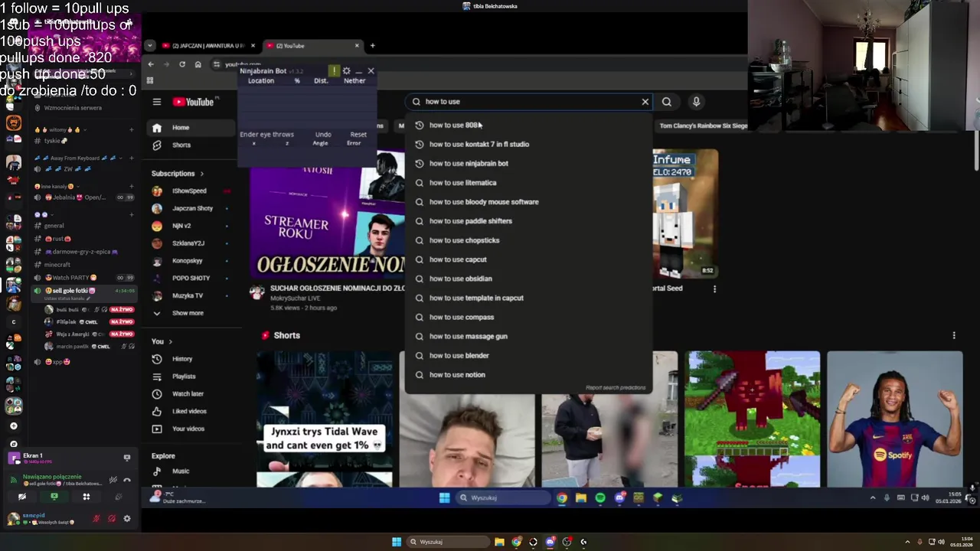
Task: Open Japczan Shoty subscription channel
Action: pyautogui.click(x=190, y=208)
